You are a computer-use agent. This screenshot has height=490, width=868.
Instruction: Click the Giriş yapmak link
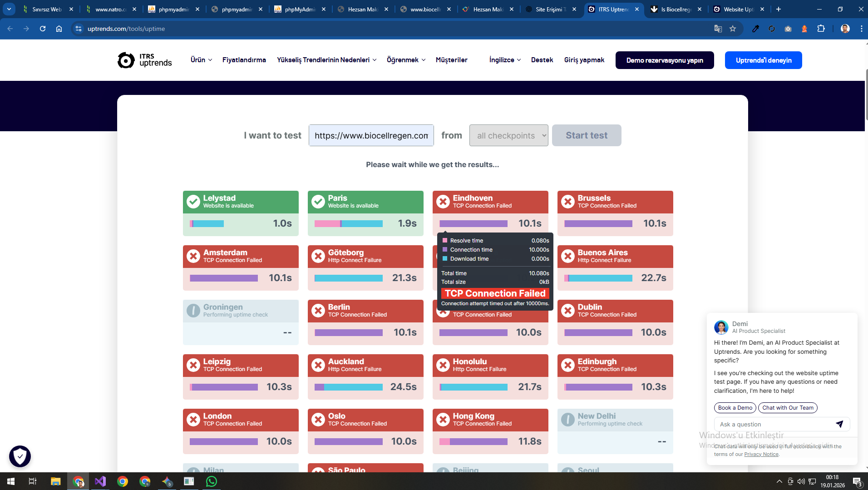coord(584,60)
